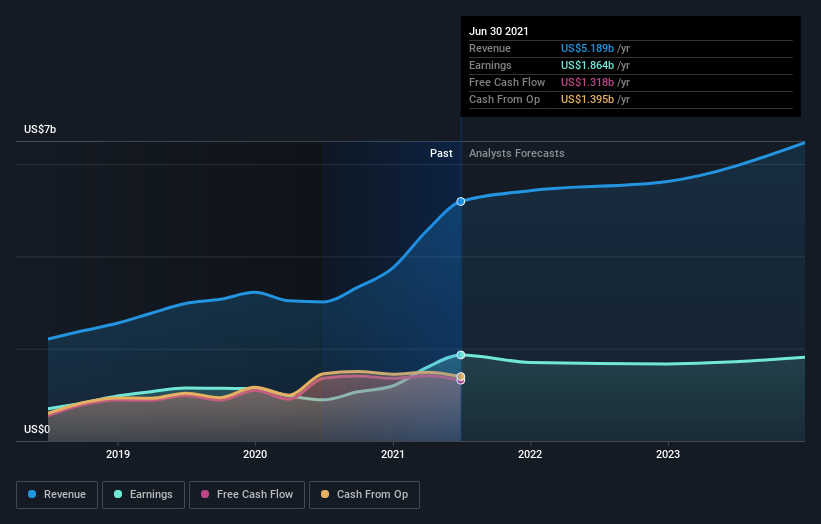Image resolution: width=821 pixels, height=524 pixels.
Task: Click the US$0 axis label
Action: pyautogui.click(x=37, y=429)
